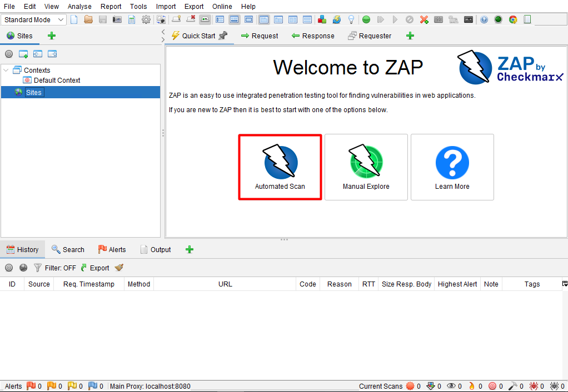Toggle bottom panel layout button

tap(235, 19)
